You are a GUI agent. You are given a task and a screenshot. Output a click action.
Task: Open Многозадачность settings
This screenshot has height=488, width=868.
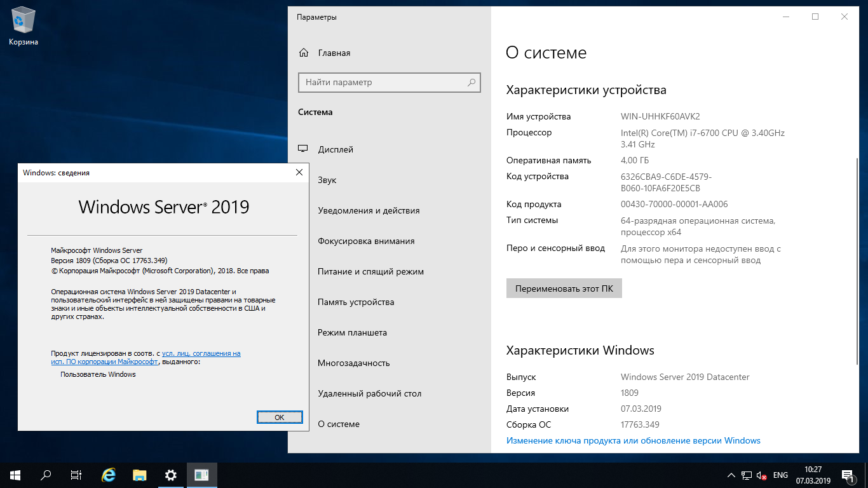(390, 363)
